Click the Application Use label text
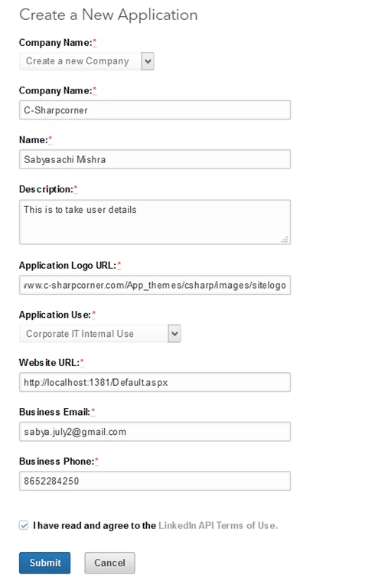The width and height of the screenshot is (388, 588). (55, 315)
